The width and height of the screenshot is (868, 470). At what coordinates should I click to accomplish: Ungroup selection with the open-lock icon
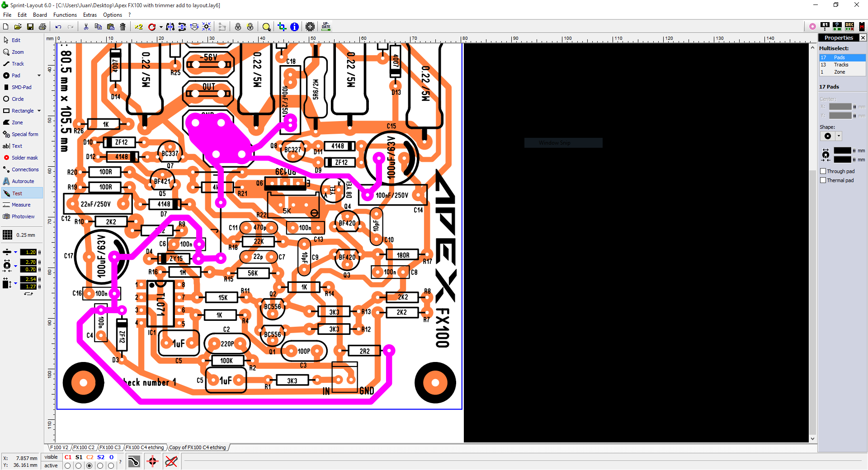pos(250,27)
